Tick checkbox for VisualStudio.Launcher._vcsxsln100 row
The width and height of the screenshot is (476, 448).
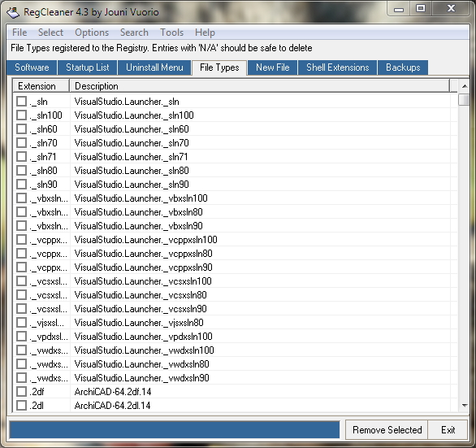click(x=22, y=281)
